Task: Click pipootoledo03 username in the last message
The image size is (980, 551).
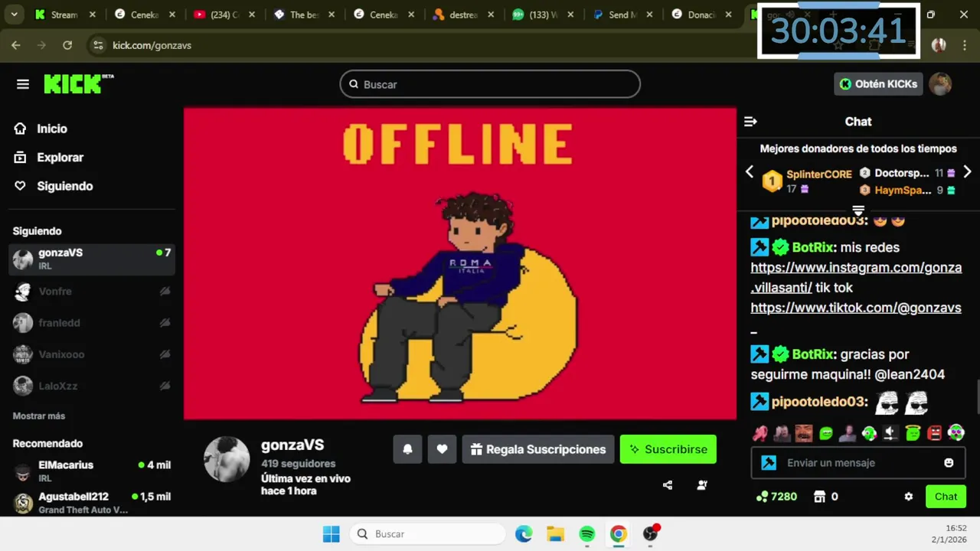Action: pos(818,402)
